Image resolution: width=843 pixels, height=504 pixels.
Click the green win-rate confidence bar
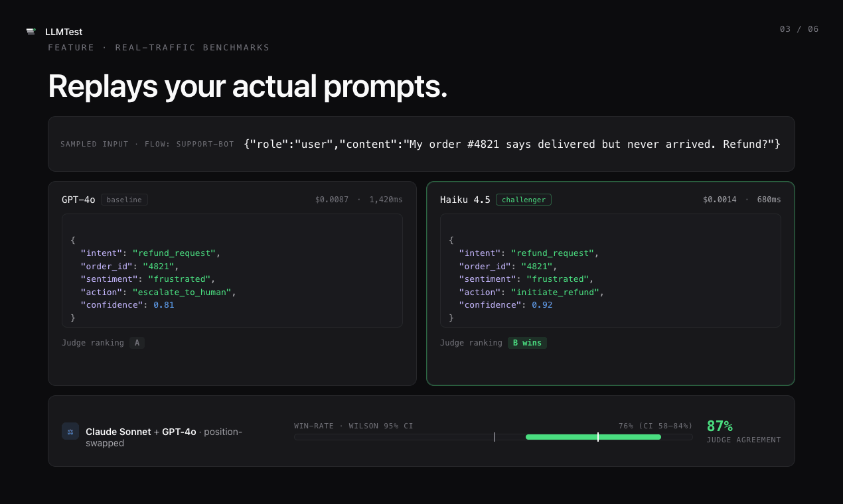[x=593, y=437]
